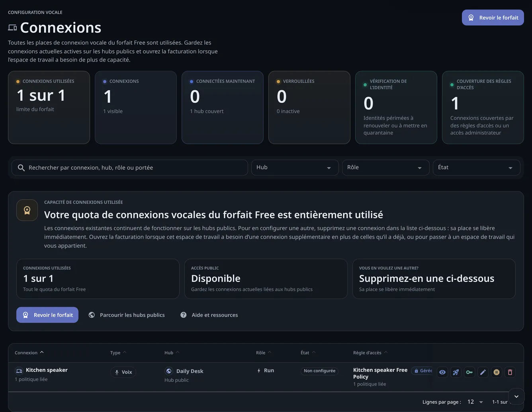
Task: Click the Kitchen speaker connection name
Action: click(47, 370)
